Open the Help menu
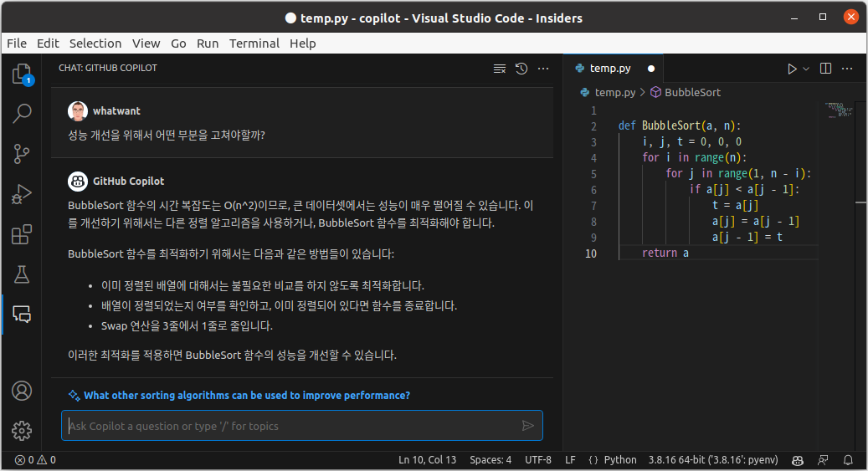This screenshot has width=868, height=471. click(x=303, y=44)
